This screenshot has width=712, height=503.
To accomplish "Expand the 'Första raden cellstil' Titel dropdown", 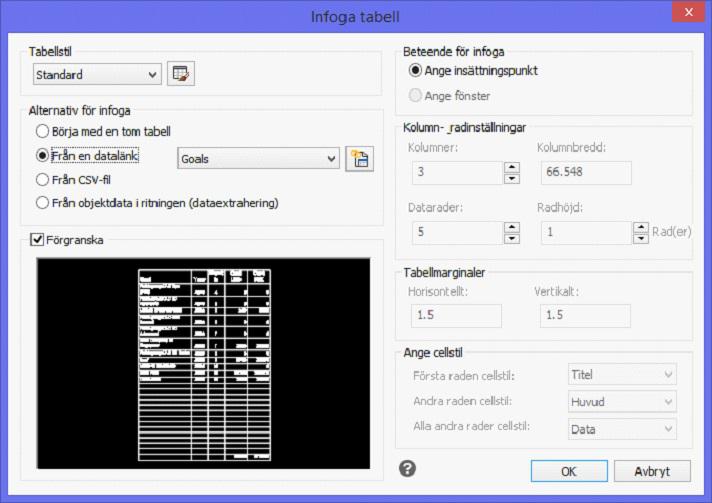I will [622, 375].
